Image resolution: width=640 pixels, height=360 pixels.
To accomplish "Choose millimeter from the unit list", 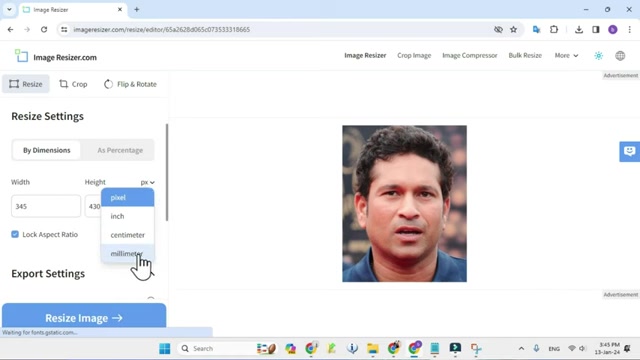I will coord(127,253).
